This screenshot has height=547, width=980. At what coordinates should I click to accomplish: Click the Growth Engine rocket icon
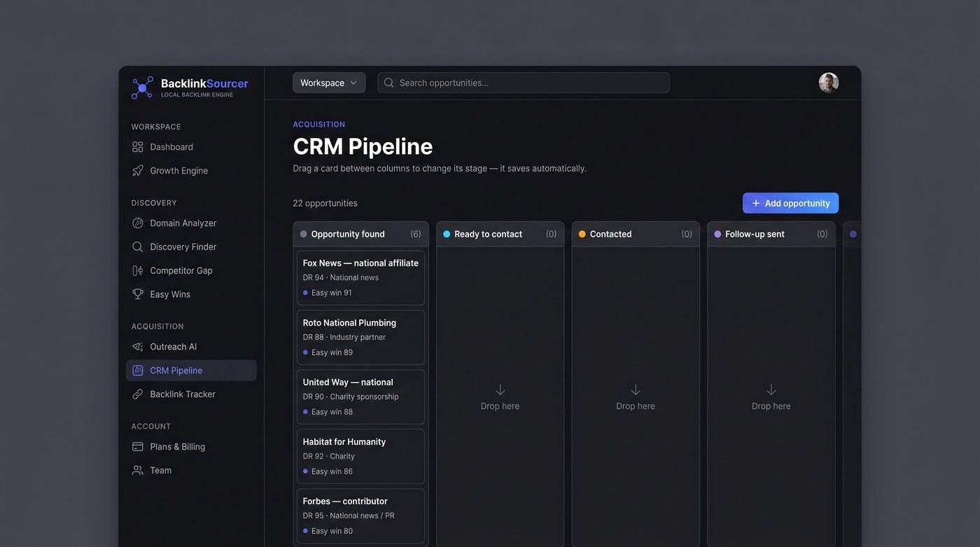click(x=138, y=171)
